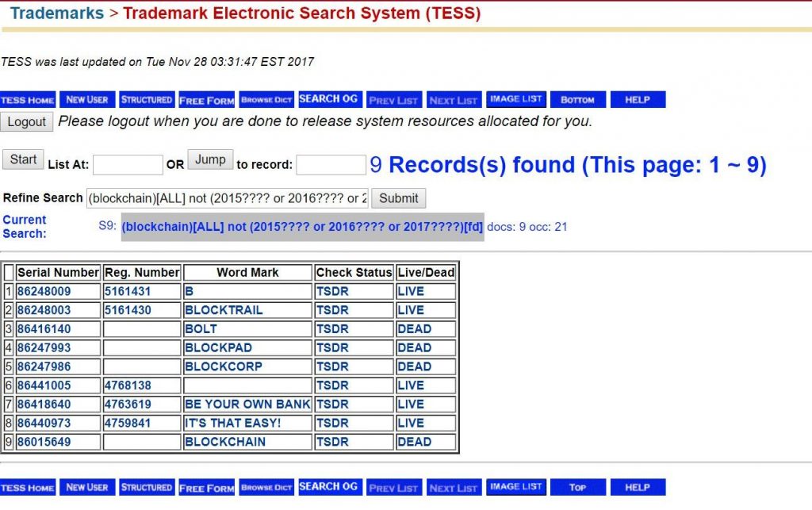Open the word mark B record
This screenshot has height=510, width=812.
pos(189,292)
